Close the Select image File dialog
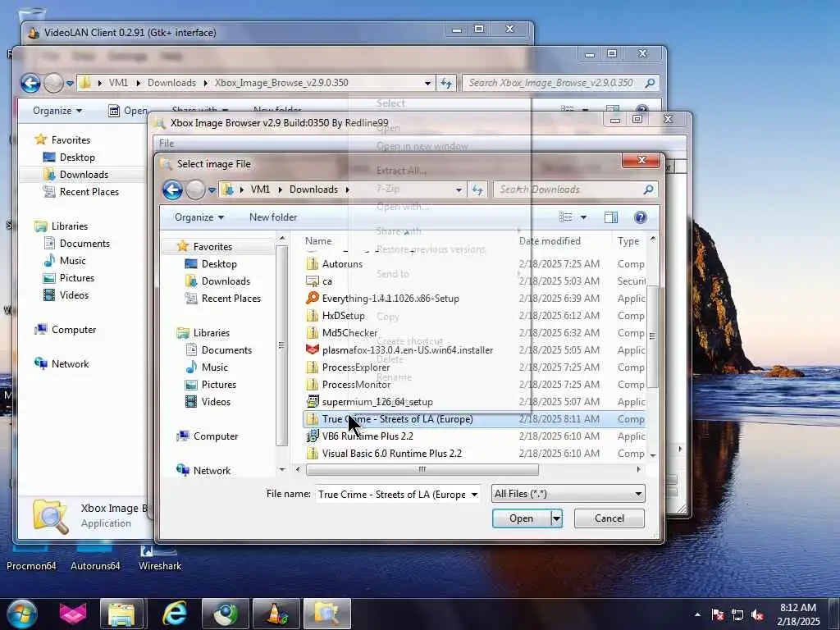840x630 pixels. [641, 160]
